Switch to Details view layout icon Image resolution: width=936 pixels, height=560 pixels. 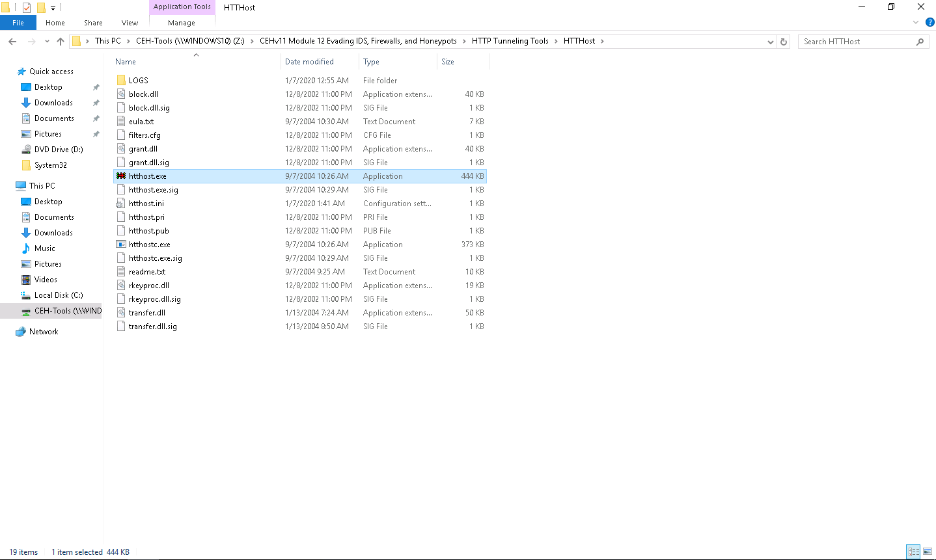pyautogui.click(x=913, y=552)
